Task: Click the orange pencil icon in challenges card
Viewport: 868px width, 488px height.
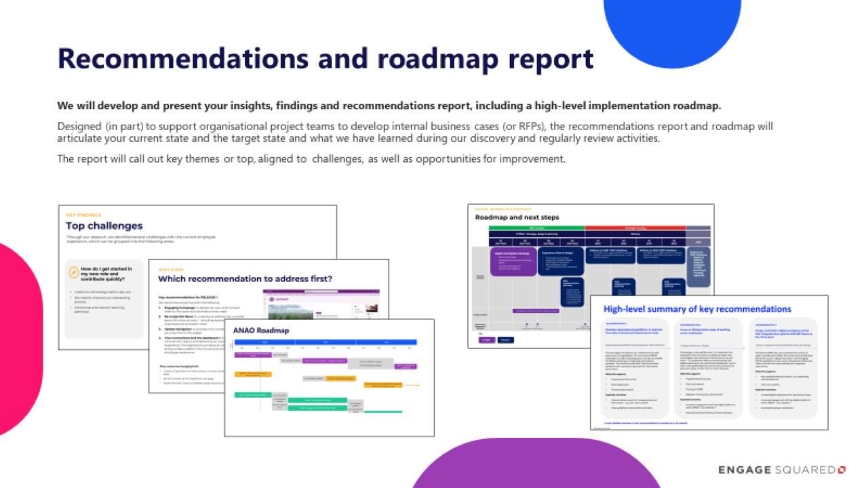Action: coord(73,272)
